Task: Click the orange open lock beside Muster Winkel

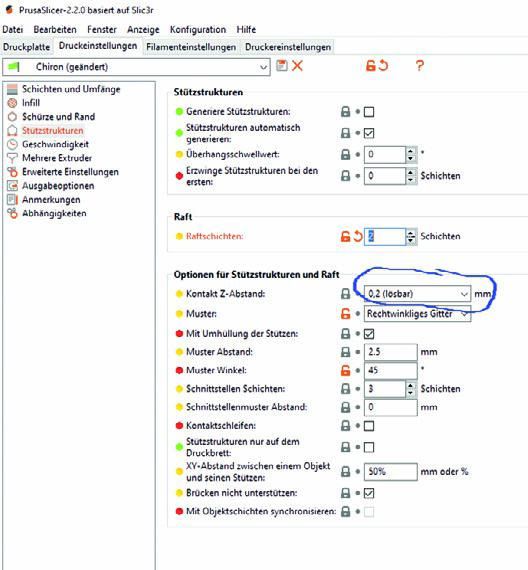Action: click(x=345, y=370)
